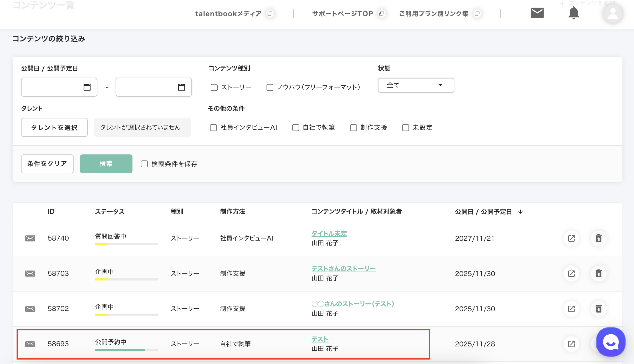Open talentbookメディア header link
This screenshot has height=364, width=634.
pyautogui.click(x=228, y=14)
